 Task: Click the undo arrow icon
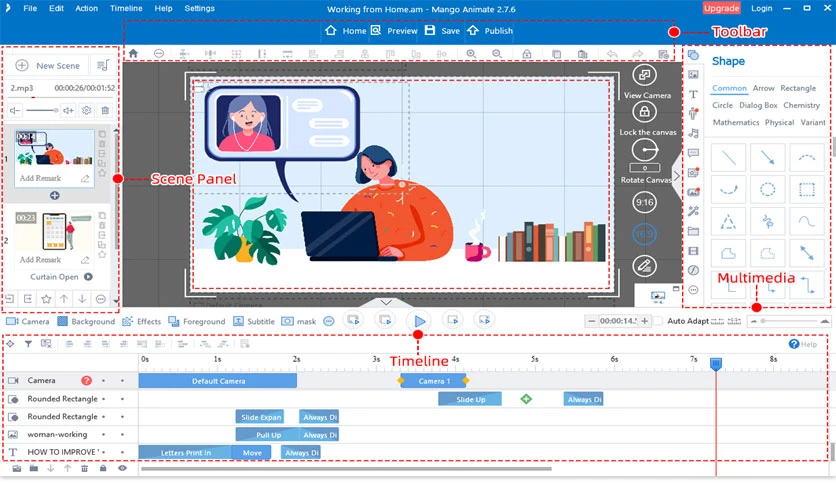coord(612,54)
